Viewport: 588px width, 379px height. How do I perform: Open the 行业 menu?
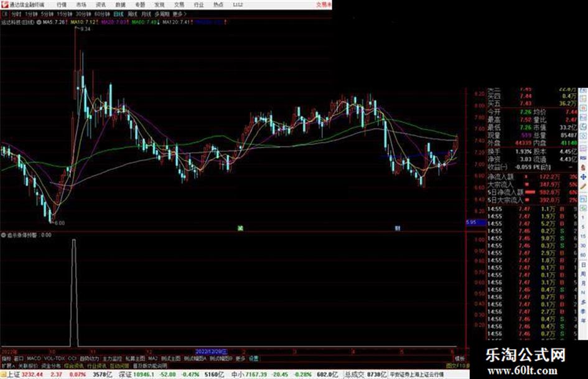click(x=198, y=5)
